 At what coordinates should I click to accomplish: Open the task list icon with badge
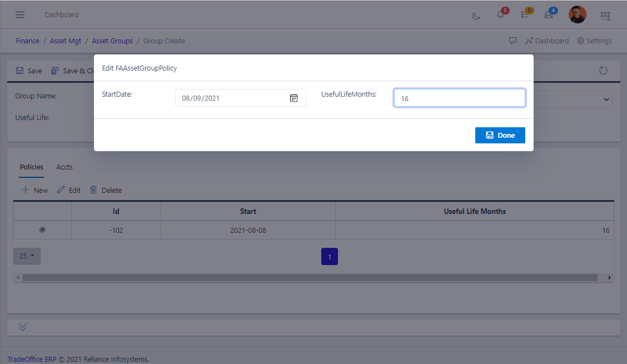[x=524, y=15]
